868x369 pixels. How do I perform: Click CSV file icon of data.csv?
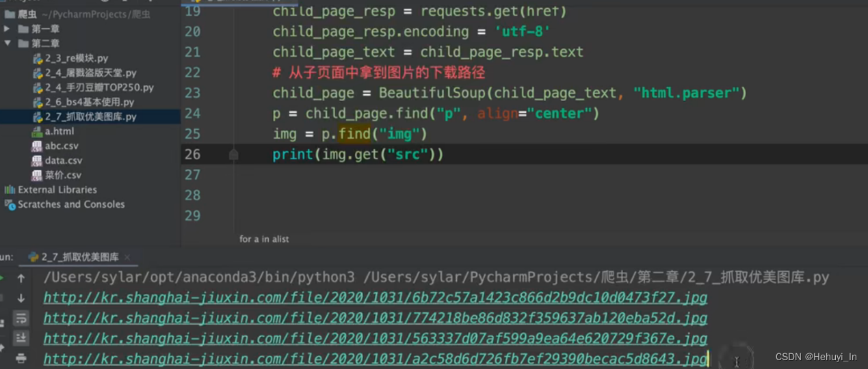(38, 161)
